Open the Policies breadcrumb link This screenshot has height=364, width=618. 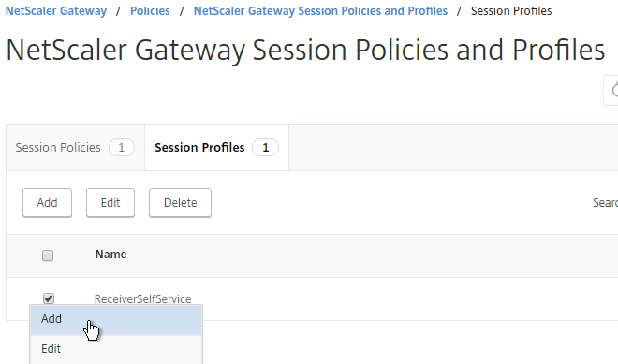pos(150,11)
